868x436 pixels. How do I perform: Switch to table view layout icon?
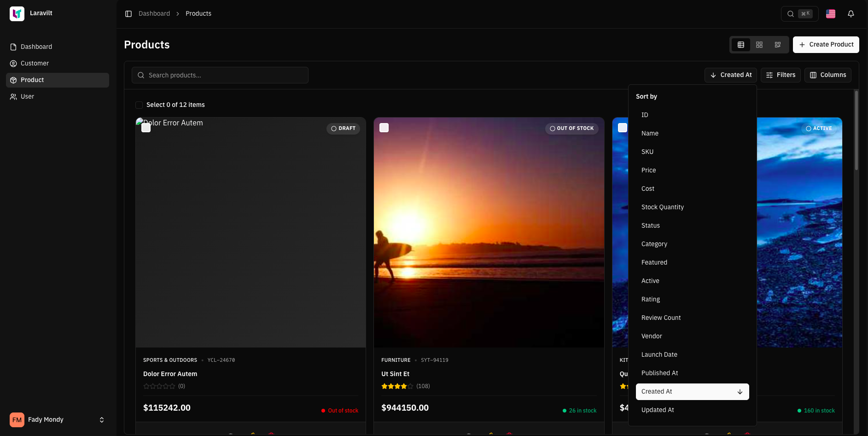740,45
